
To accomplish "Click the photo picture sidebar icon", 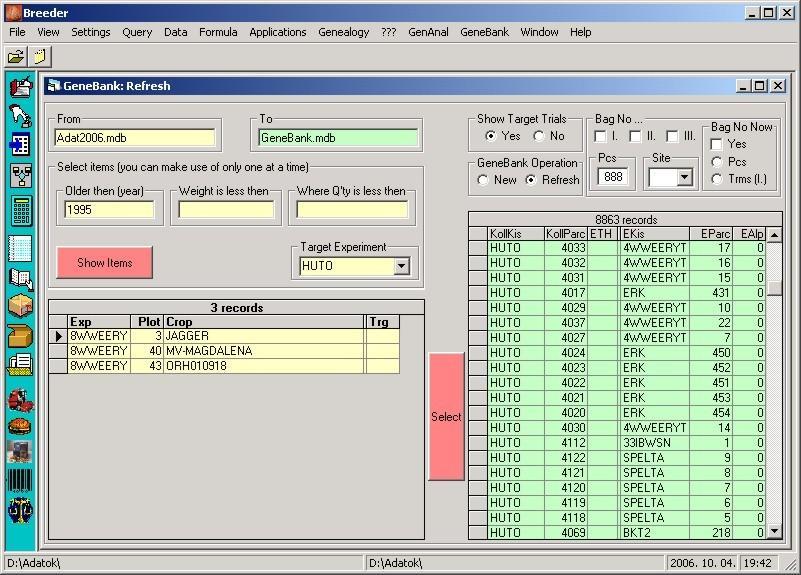I will tap(21, 452).
